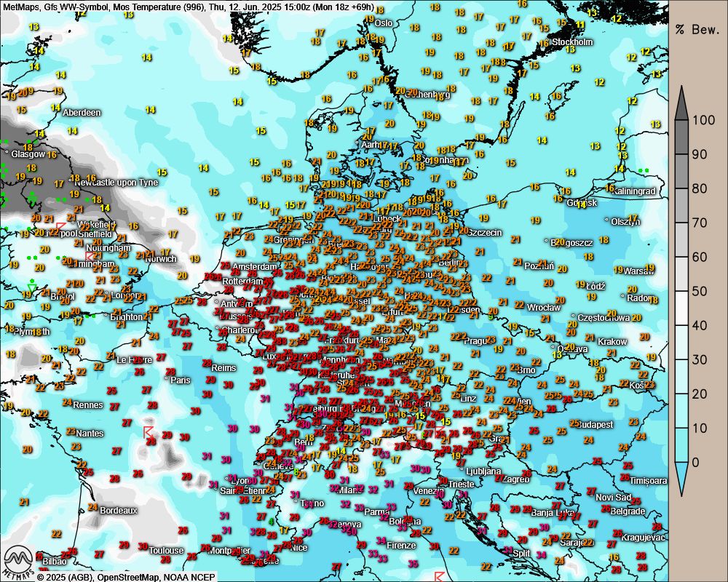Click the Newcastle upon Tyne label

tap(116, 183)
